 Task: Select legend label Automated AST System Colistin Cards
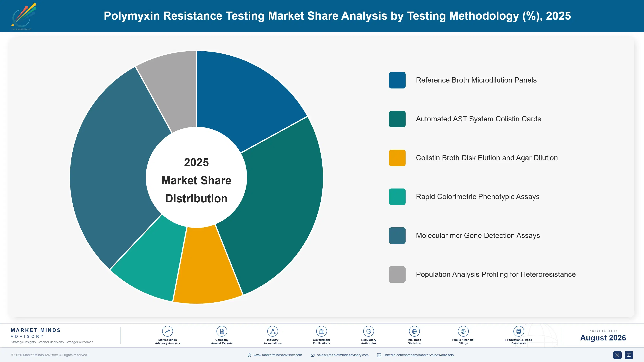pos(478,119)
